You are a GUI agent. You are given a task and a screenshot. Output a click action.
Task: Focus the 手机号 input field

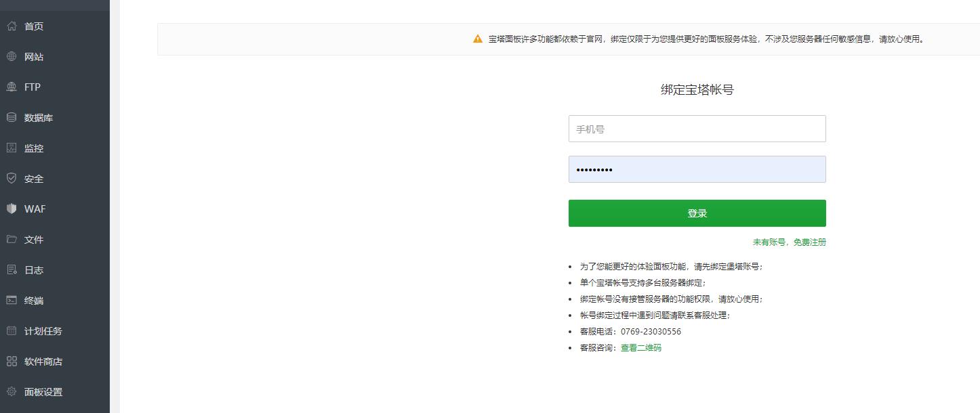click(x=697, y=129)
